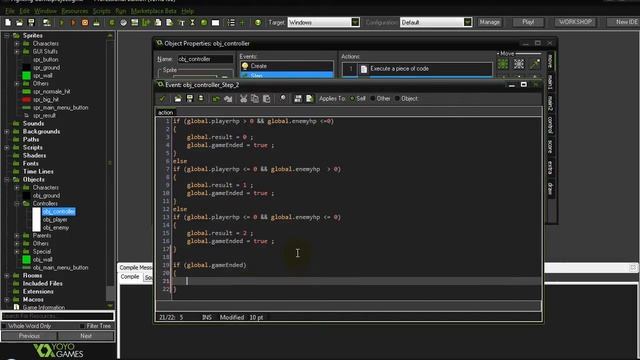Cut selection using the scissors icon

point(243,98)
